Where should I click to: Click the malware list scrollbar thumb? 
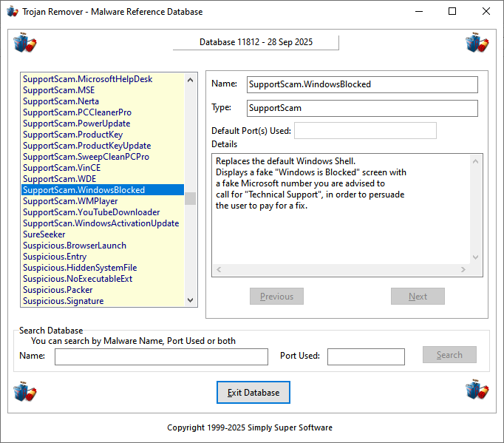coord(191,198)
